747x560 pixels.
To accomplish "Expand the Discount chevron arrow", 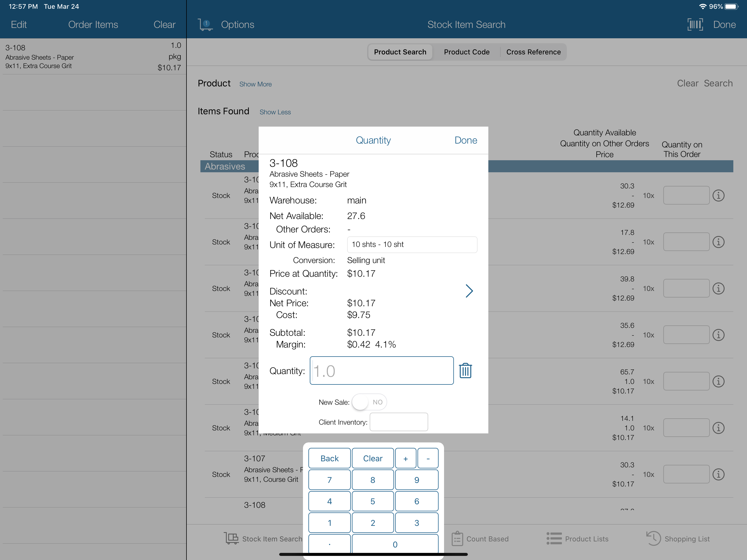I will click(x=469, y=291).
